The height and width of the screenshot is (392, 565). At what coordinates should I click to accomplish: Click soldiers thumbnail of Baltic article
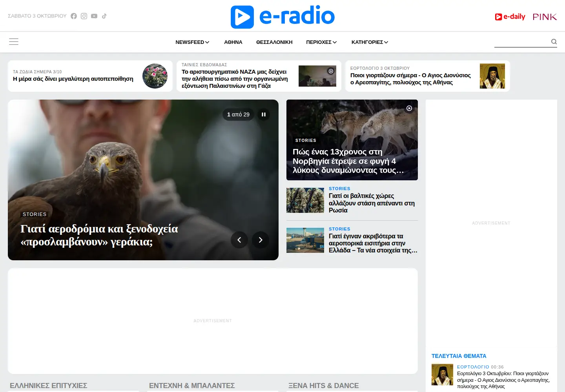pyautogui.click(x=305, y=200)
